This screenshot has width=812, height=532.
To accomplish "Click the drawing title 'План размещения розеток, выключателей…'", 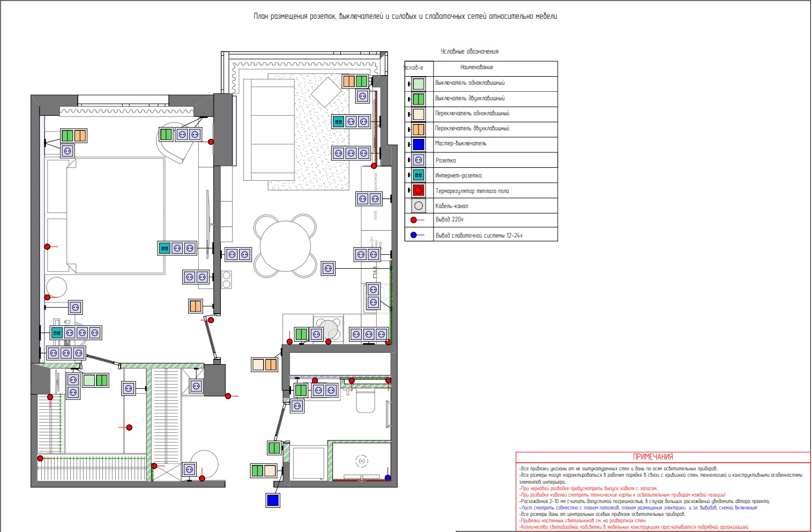I will pyautogui.click(x=405, y=17).
